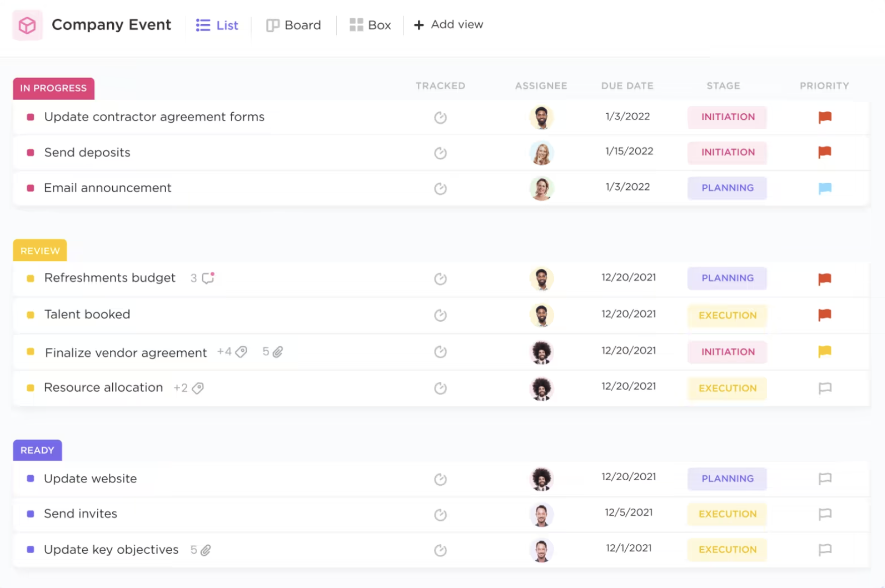Image resolution: width=885 pixels, height=588 pixels.
Task: Open the Send invites task
Action: pos(80,514)
